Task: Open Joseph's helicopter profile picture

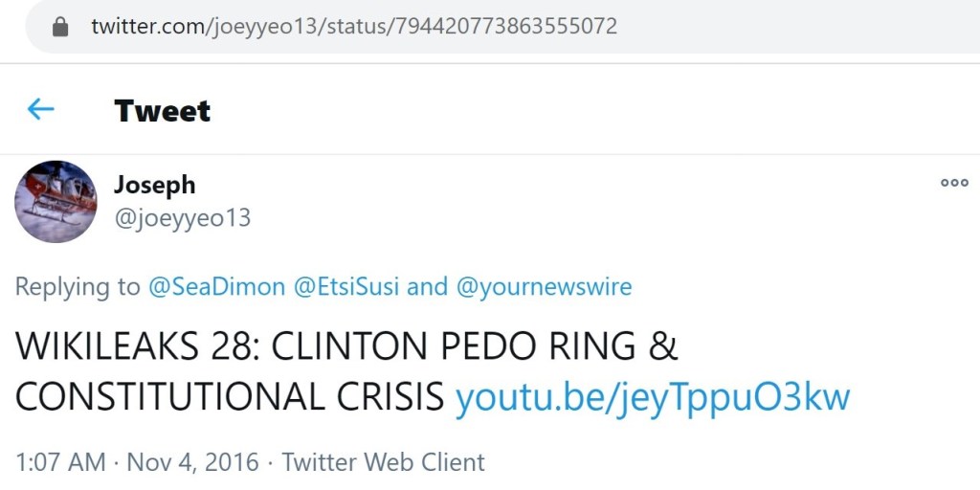Action: pos(56,201)
